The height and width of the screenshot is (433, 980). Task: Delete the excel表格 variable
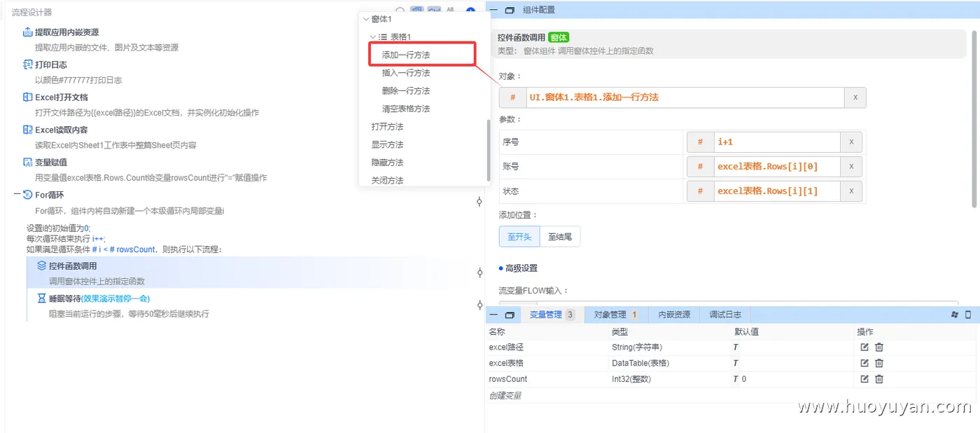pyautogui.click(x=879, y=363)
